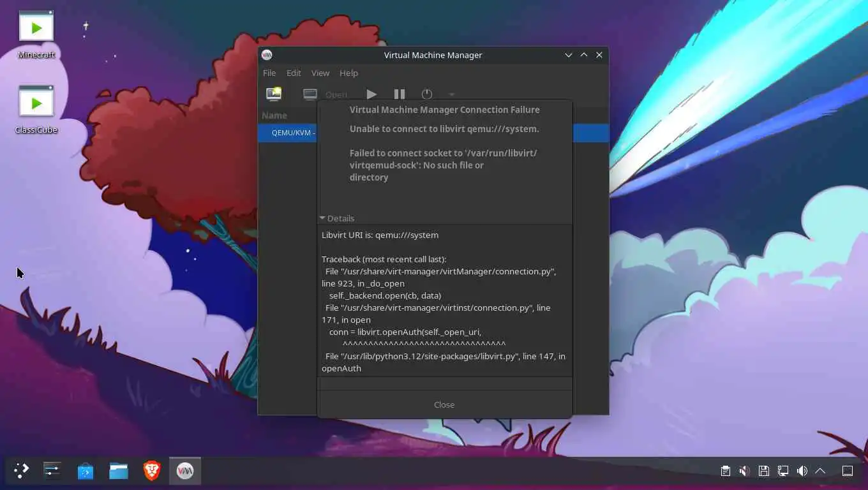This screenshot has height=490, width=868.
Task: Click the disk save tray icon
Action: (764, 471)
